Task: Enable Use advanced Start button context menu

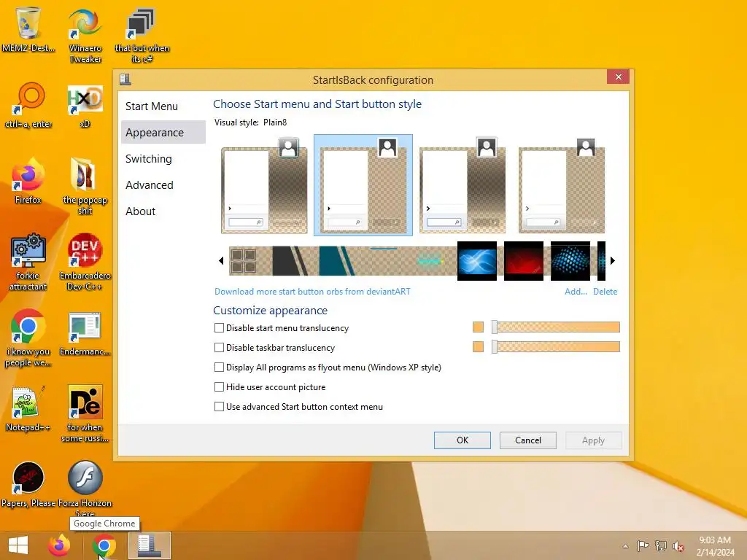Action: 219,407
